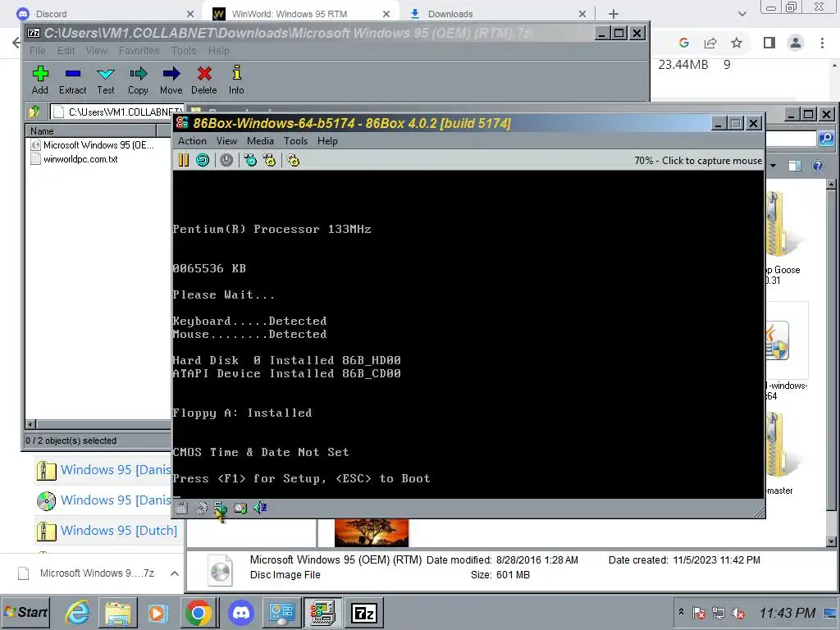
Task: Click the Extract button in 7-Zip
Action: click(73, 80)
